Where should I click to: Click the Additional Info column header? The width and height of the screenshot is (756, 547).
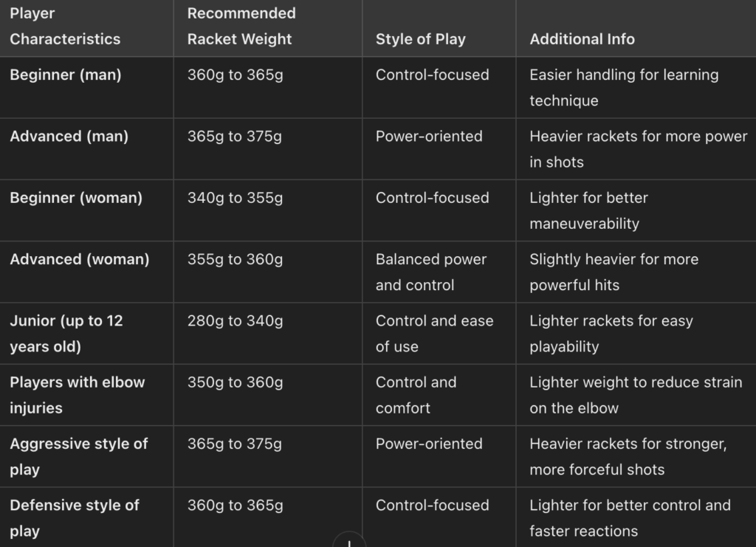pos(582,39)
